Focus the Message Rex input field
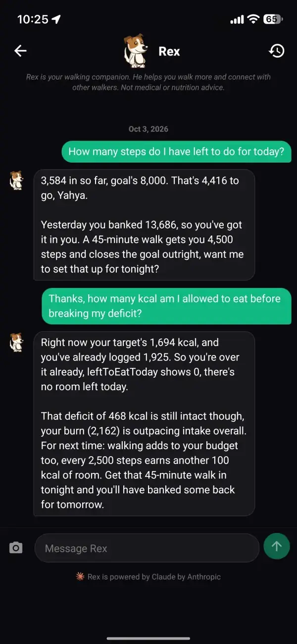This screenshot has width=297, height=644. (x=147, y=548)
